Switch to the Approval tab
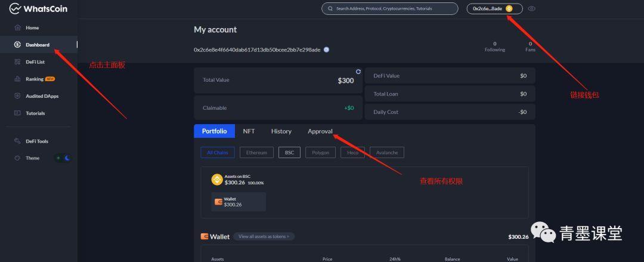Image resolution: width=644 pixels, height=262 pixels. click(x=320, y=131)
